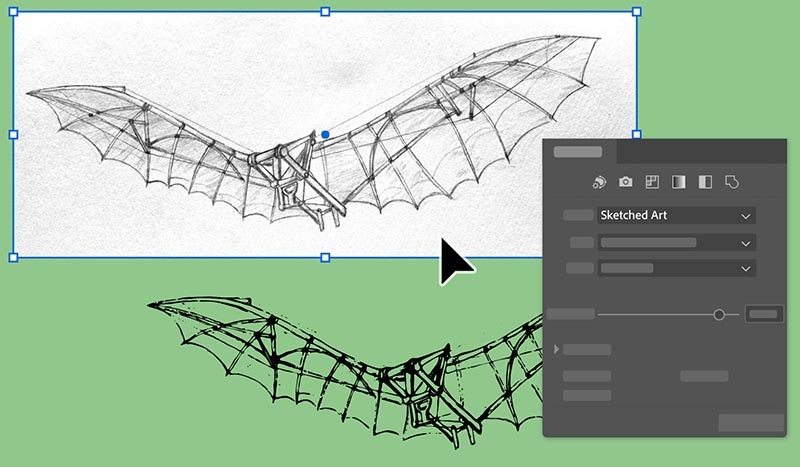The image size is (800, 467).
Task: Click the left-middle bounding box handle
Action: coord(13,135)
